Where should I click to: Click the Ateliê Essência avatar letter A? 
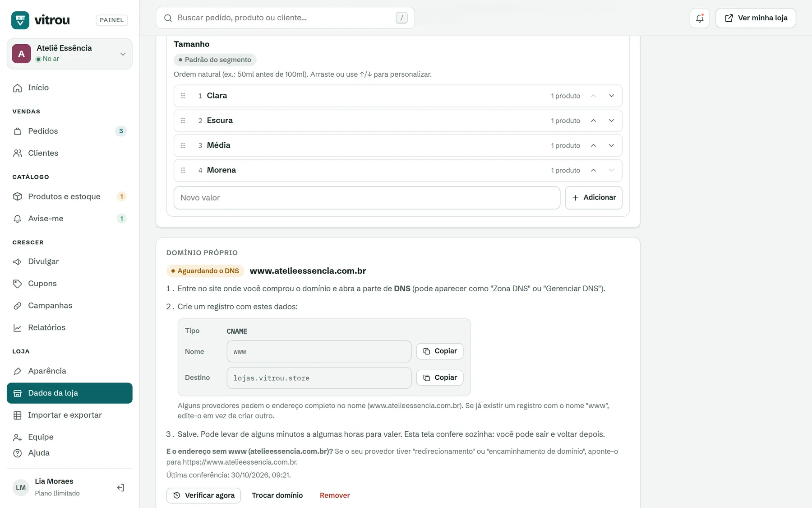click(x=21, y=54)
